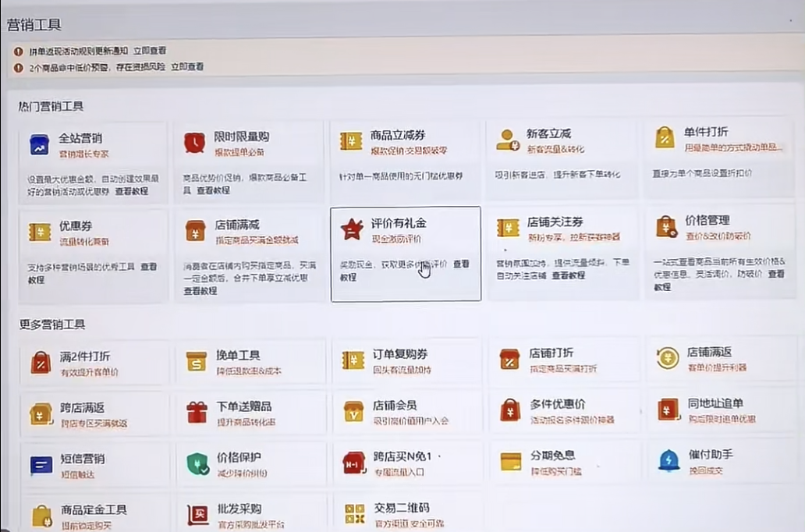Viewport: 805px width, 532px height.
Task: Select the 评价有礼金 star icon
Action: (x=352, y=229)
